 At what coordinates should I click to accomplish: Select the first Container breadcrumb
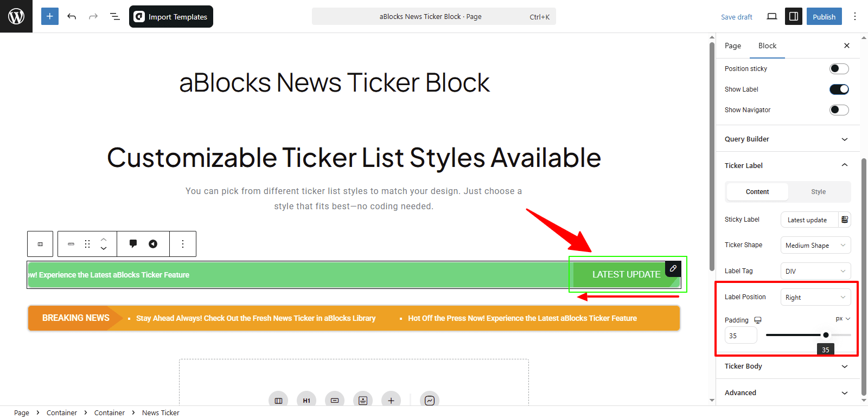tap(62, 412)
